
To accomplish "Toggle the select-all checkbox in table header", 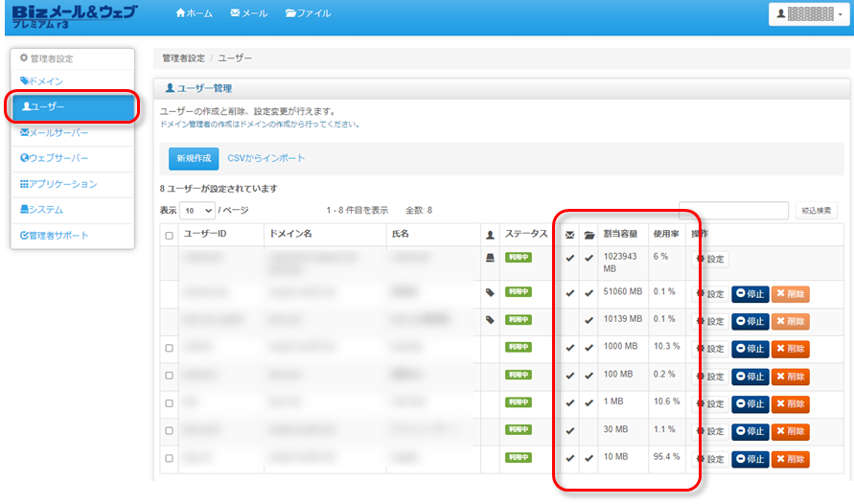I will pos(170,235).
